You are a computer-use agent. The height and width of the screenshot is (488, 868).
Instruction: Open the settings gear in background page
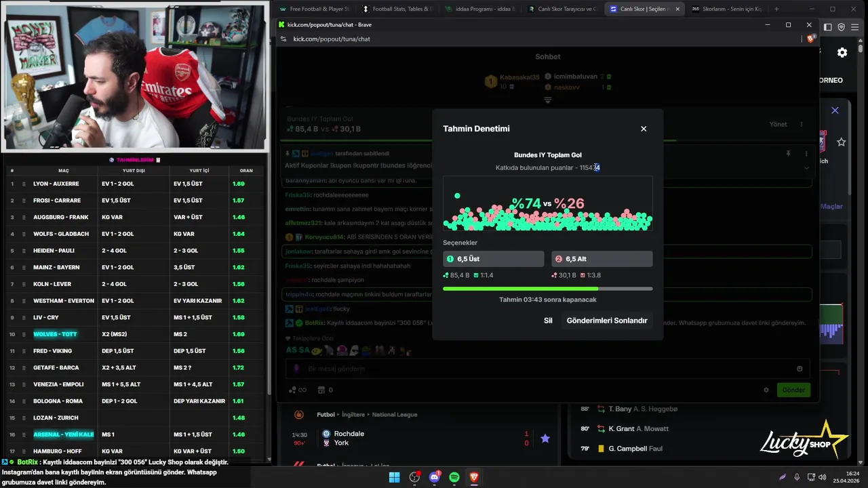[x=842, y=53]
